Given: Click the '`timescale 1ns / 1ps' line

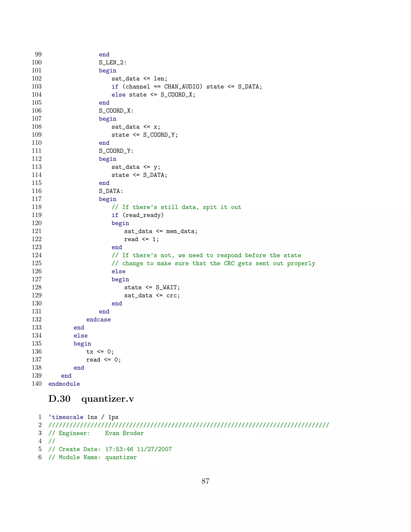Looking at the screenshot, I should click(83, 417).
